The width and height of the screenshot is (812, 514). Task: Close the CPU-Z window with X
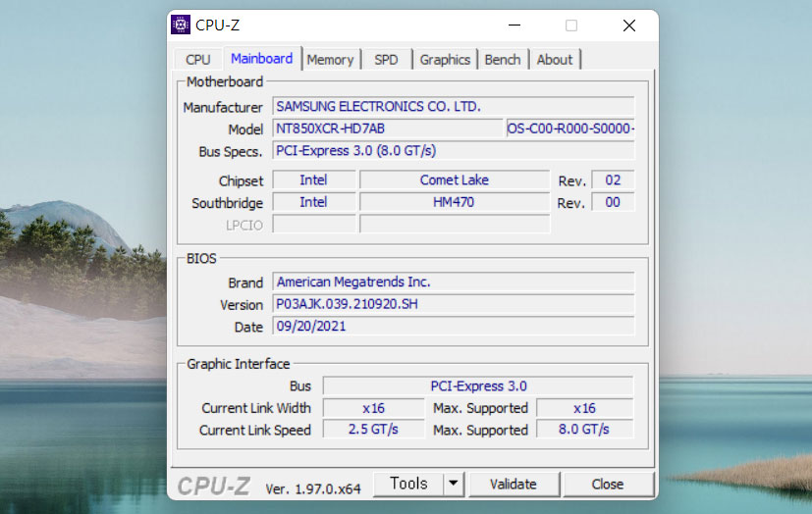629,25
